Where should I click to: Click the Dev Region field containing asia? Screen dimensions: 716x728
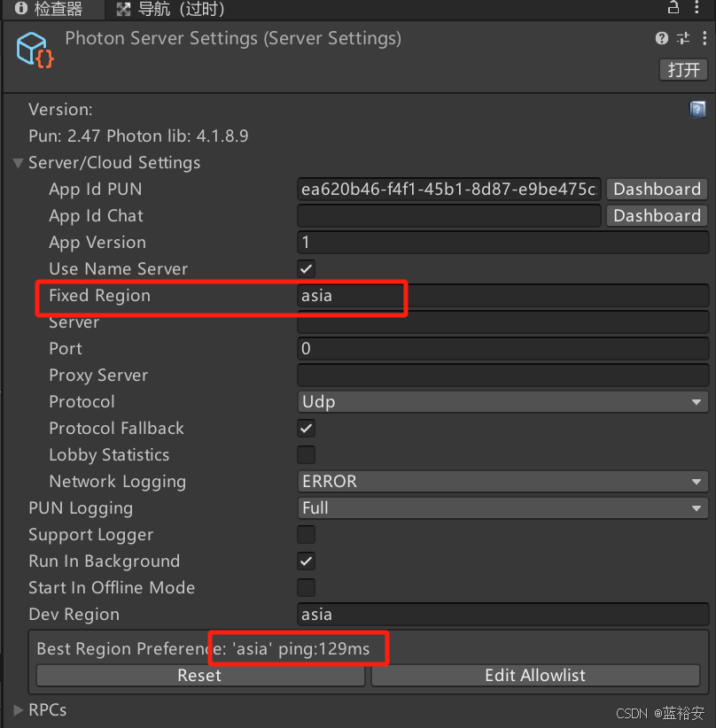pyautogui.click(x=502, y=615)
